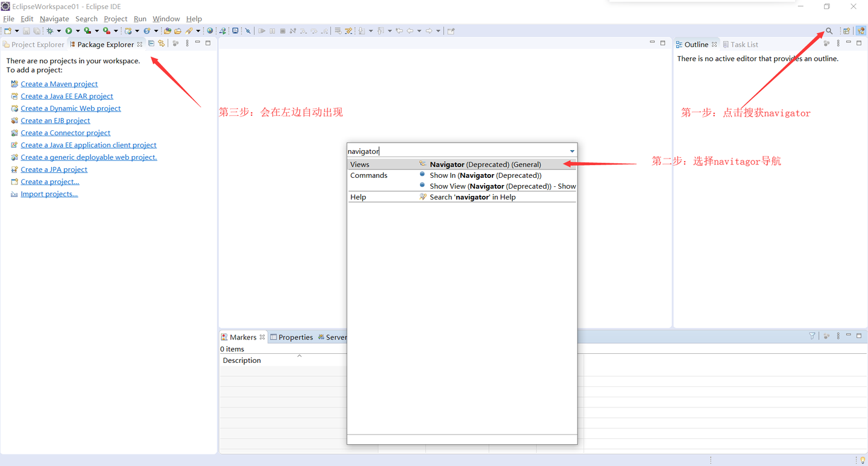Click the New wizard icon
This screenshot has height=466, width=868.
click(8, 30)
